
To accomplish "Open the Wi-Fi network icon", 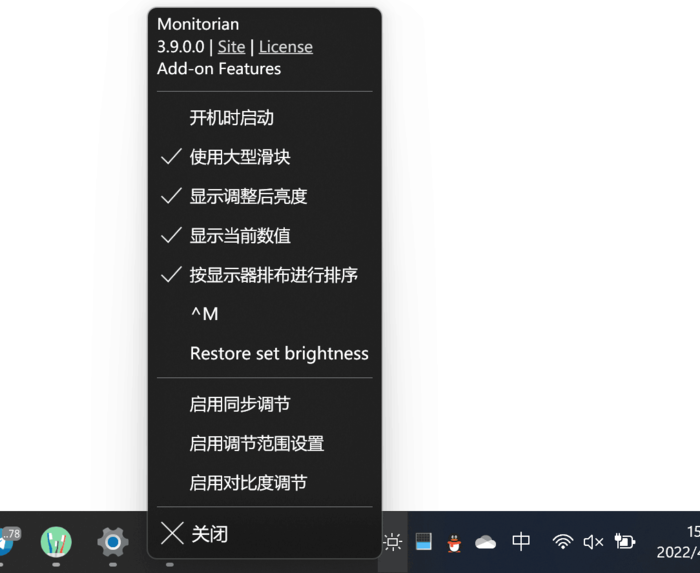I will pos(562,542).
